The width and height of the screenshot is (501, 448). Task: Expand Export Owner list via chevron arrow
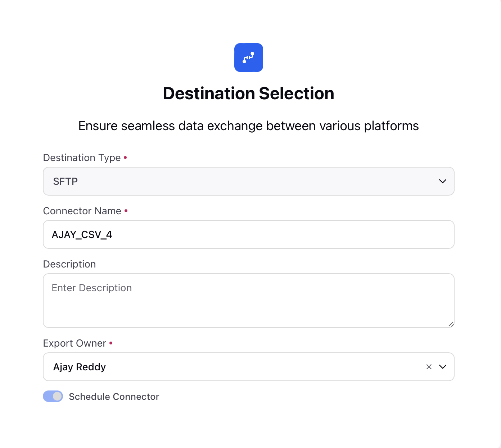point(442,367)
